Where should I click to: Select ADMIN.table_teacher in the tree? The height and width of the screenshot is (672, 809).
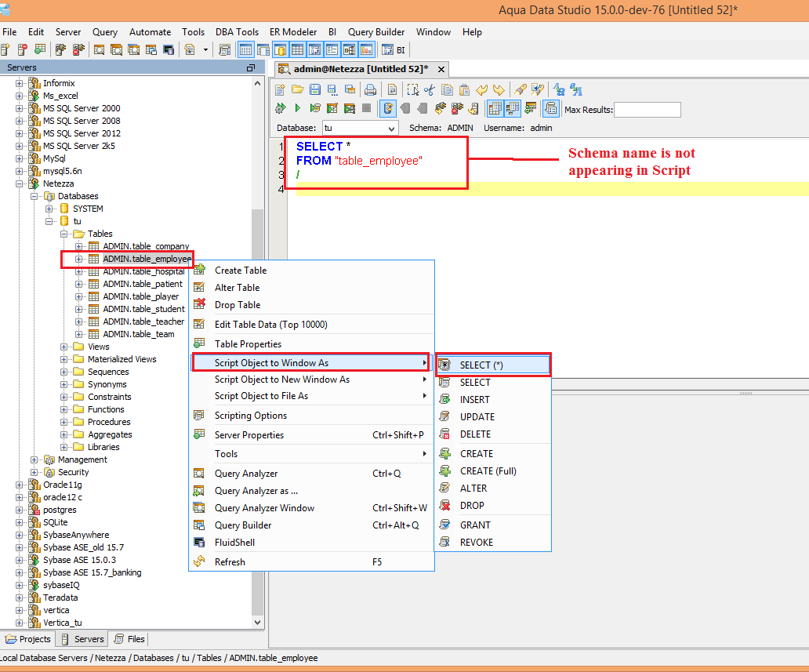tap(143, 321)
